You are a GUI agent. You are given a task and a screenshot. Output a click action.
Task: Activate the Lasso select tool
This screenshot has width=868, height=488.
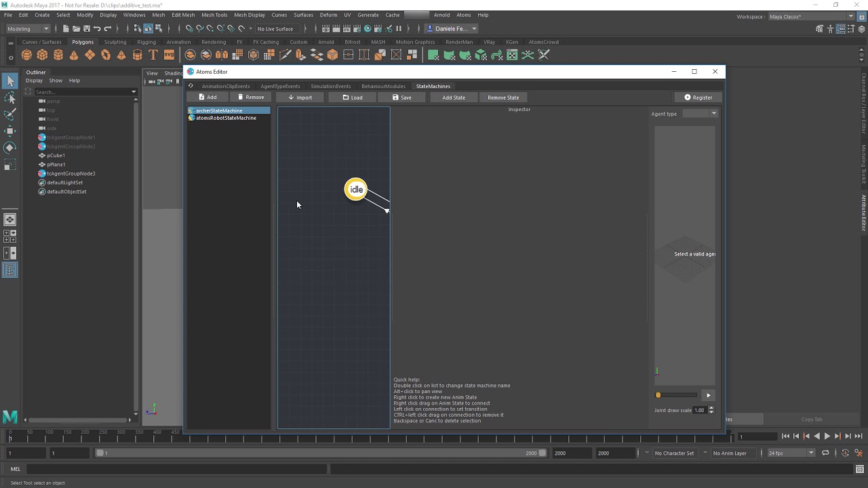[x=9, y=98]
